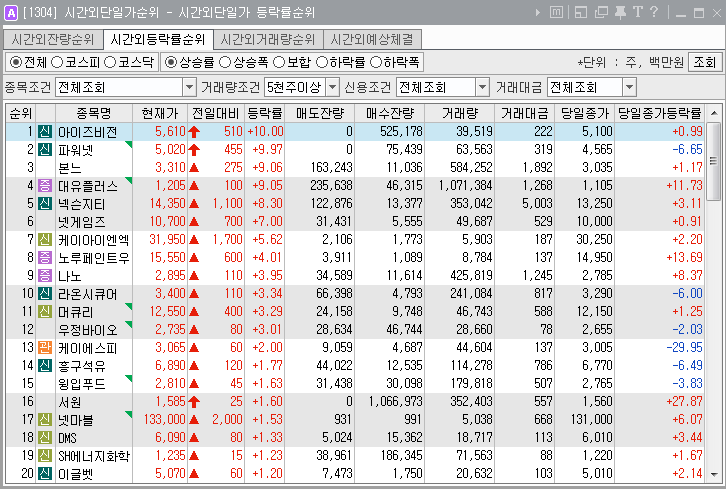Screen dimensions: 726x489
Task: Click the vertical scrollbar thumb
Action: (713, 161)
